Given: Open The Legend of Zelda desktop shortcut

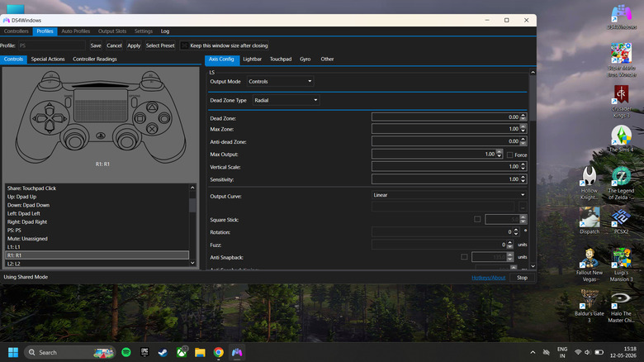Looking at the screenshot, I should (x=622, y=183).
